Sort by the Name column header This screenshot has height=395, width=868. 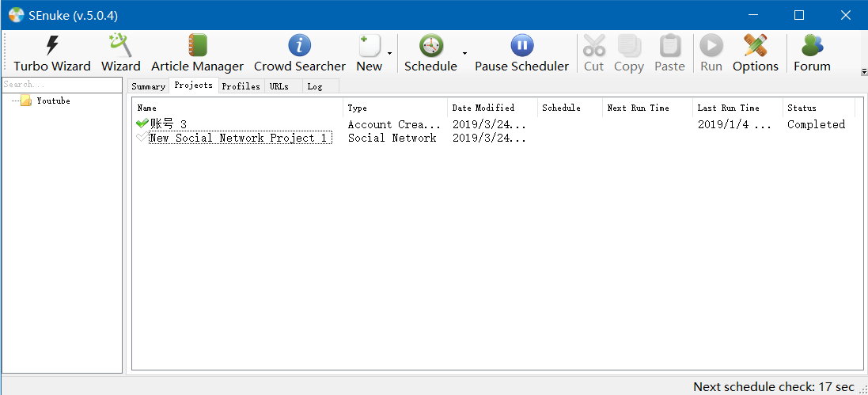[x=238, y=108]
